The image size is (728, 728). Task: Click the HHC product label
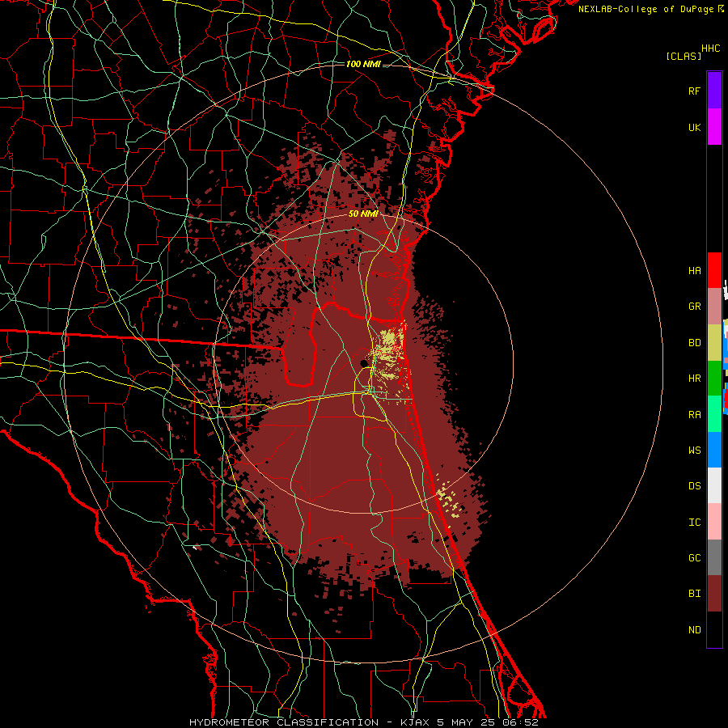click(x=711, y=49)
